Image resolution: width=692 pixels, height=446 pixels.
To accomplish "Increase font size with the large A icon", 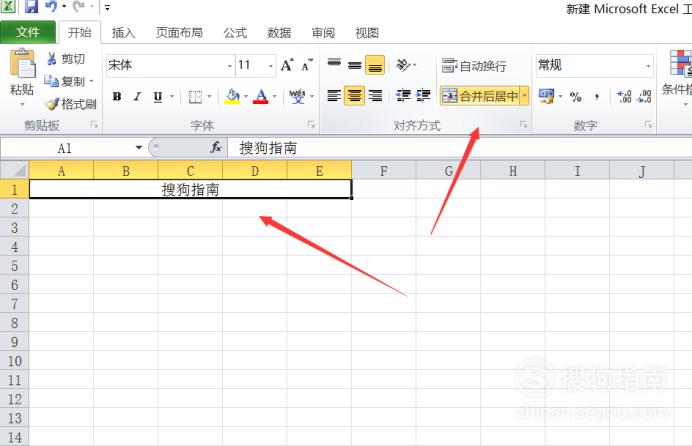I will pos(287,65).
